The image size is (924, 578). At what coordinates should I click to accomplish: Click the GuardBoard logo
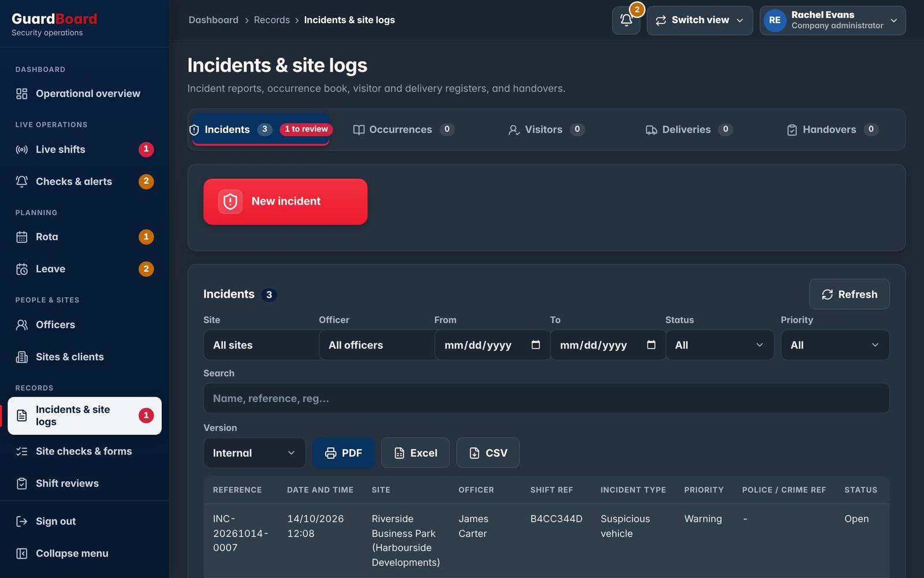click(x=54, y=19)
